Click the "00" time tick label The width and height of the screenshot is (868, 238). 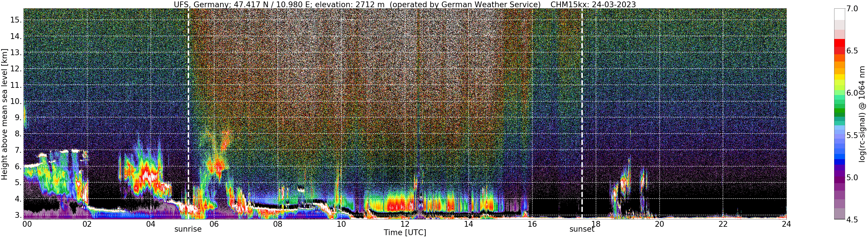point(27,224)
